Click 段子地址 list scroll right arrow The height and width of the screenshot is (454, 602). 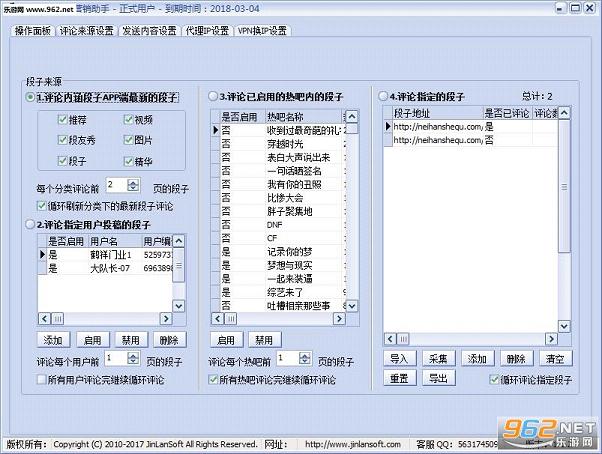(551, 339)
